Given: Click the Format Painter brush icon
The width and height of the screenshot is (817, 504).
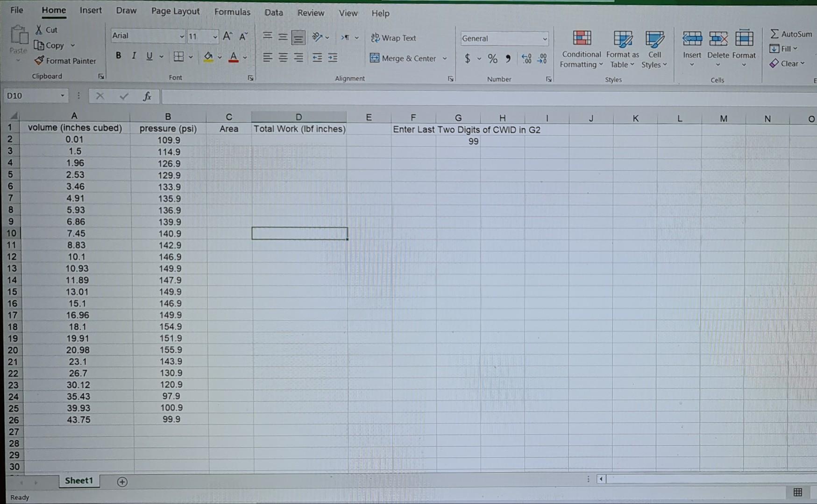Looking at the screenshot, I should pyautogui.click(x=39, y=61).
